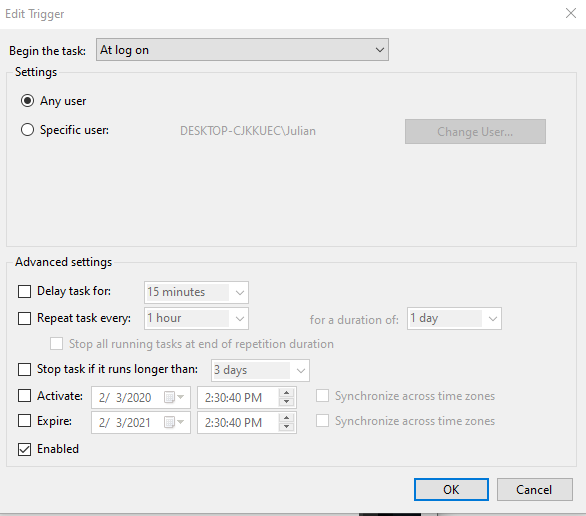
Task: Enable the Delay task for checkbox
Action: [25, 291]
